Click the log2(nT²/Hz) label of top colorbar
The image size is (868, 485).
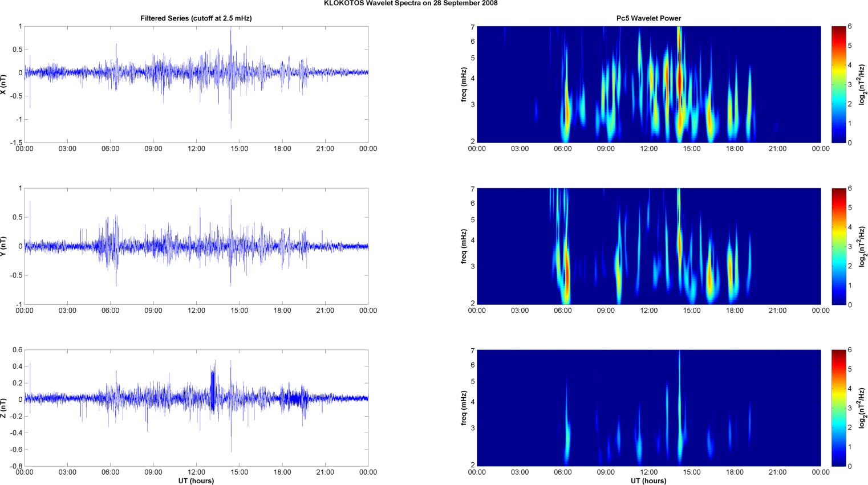pos(863,84)
